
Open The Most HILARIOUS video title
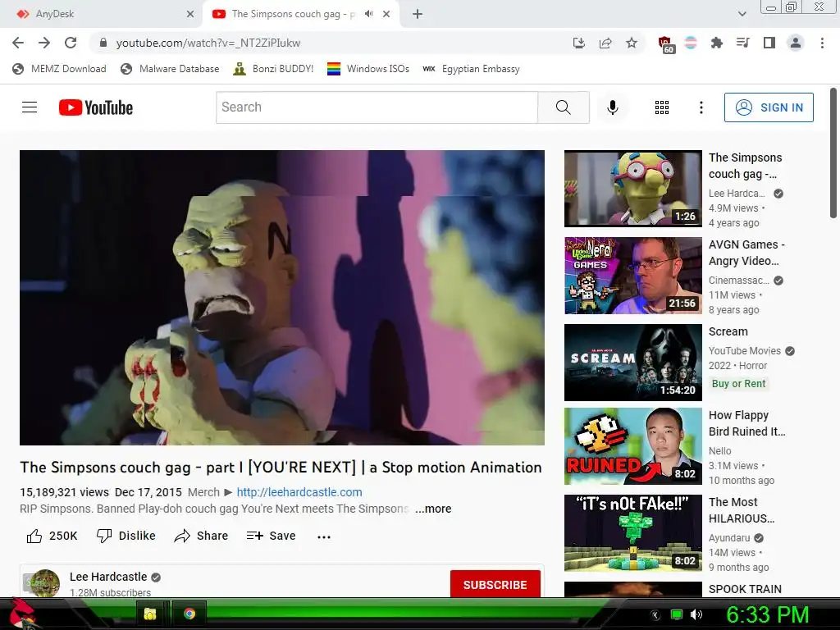[742, 510]
